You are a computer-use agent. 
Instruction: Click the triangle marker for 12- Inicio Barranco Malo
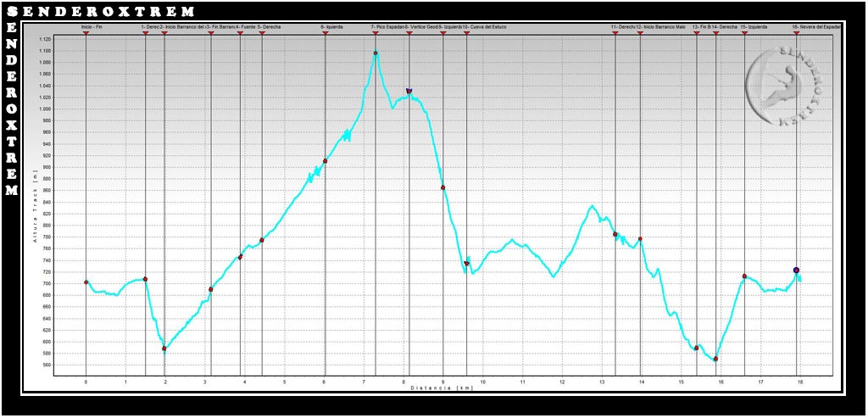click(641, 33)
